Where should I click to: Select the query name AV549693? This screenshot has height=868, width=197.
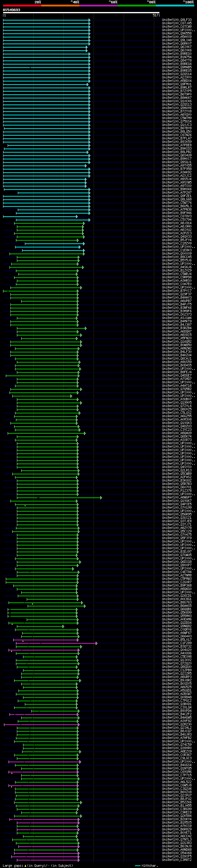click(11, 10)
